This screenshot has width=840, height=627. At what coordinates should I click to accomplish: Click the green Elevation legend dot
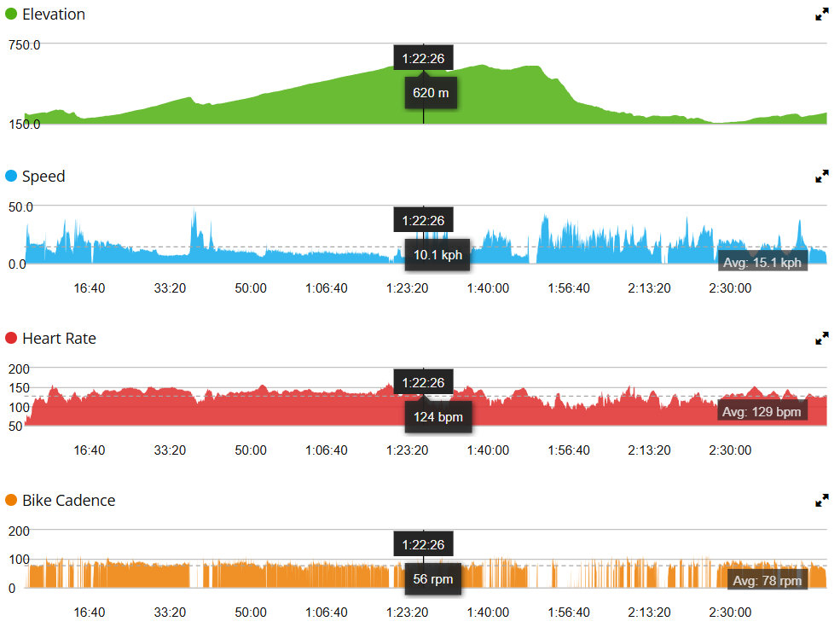point(11,14)
